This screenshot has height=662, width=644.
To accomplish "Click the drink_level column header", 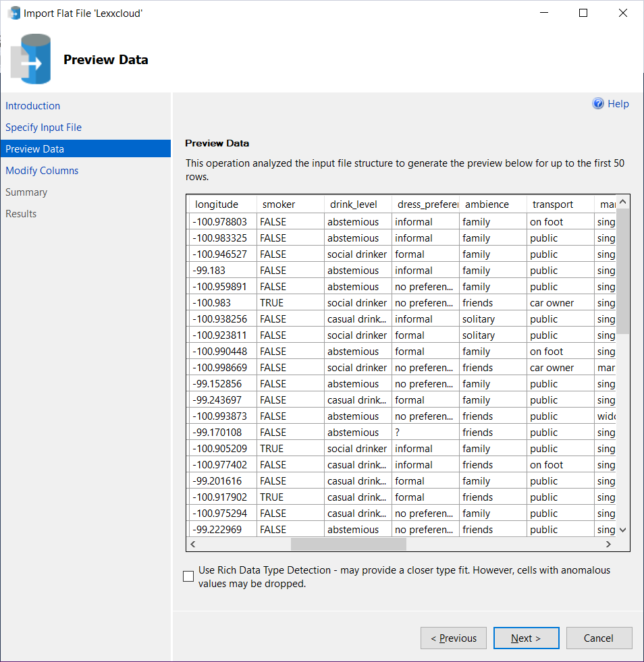I will [358, 204].
